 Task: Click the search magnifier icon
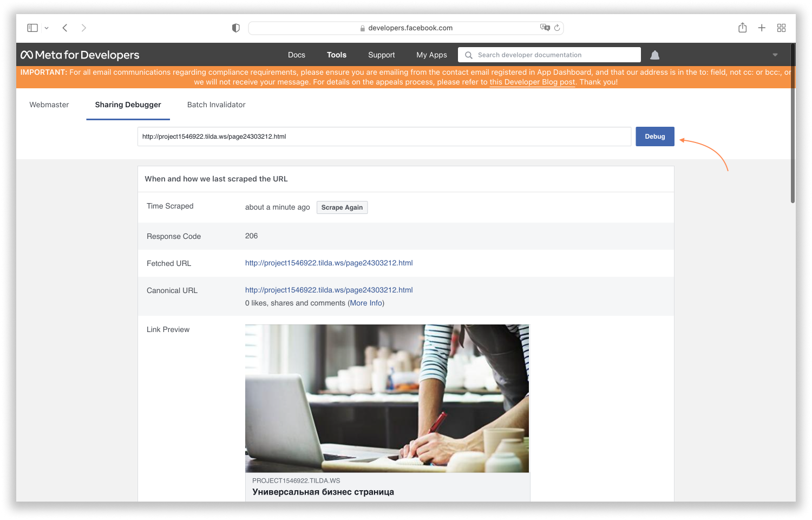click(x=469, y=55)
